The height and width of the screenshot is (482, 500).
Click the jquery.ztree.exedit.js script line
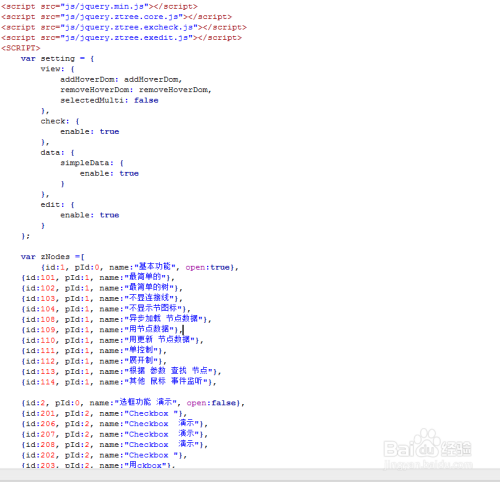(121, 38)
